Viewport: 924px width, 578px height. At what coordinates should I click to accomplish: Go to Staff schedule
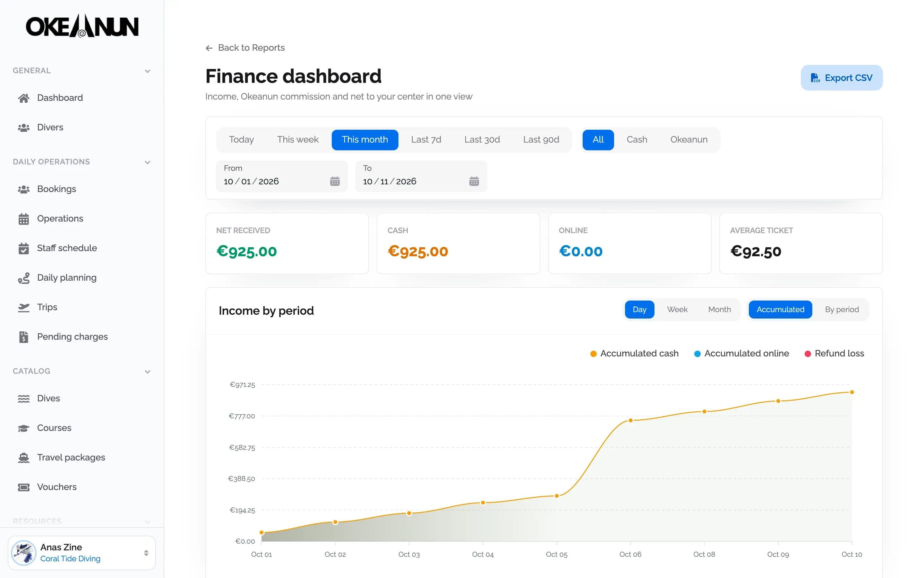pos(82,248)
